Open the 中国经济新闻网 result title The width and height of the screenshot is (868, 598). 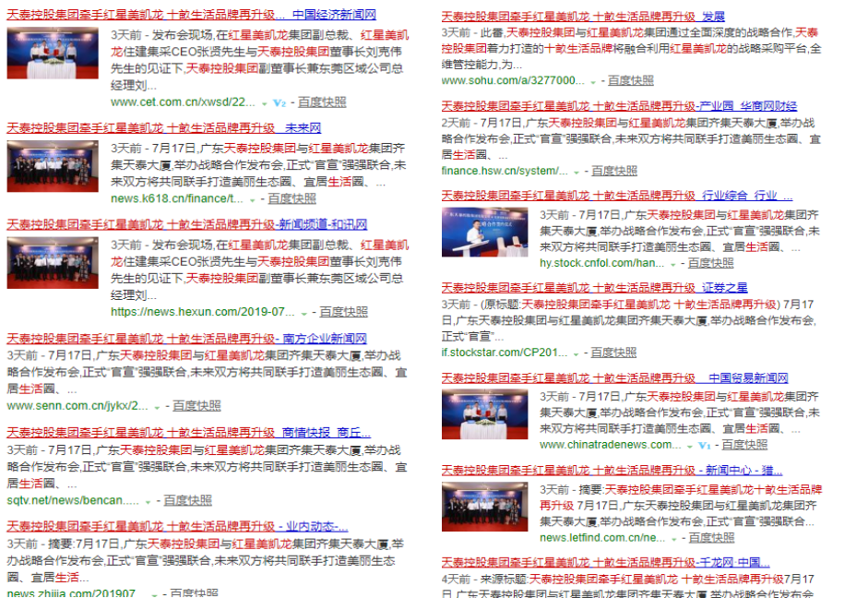(x=192, y=15)
